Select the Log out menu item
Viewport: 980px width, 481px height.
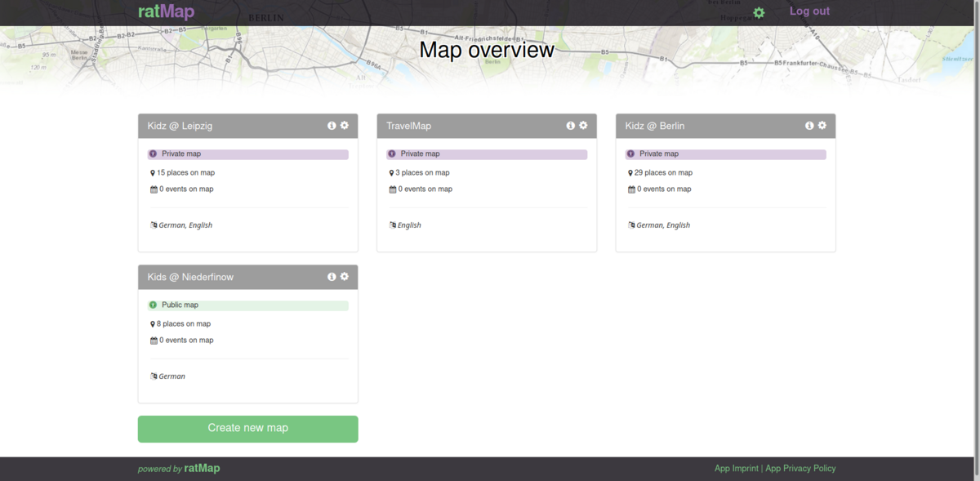[x=809, y=11]
